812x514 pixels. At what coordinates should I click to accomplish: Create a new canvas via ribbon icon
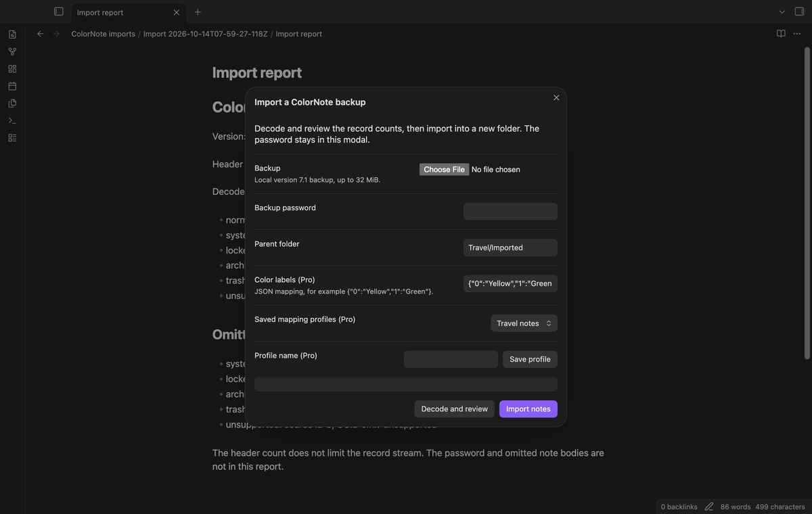click(x=12, y=69)
